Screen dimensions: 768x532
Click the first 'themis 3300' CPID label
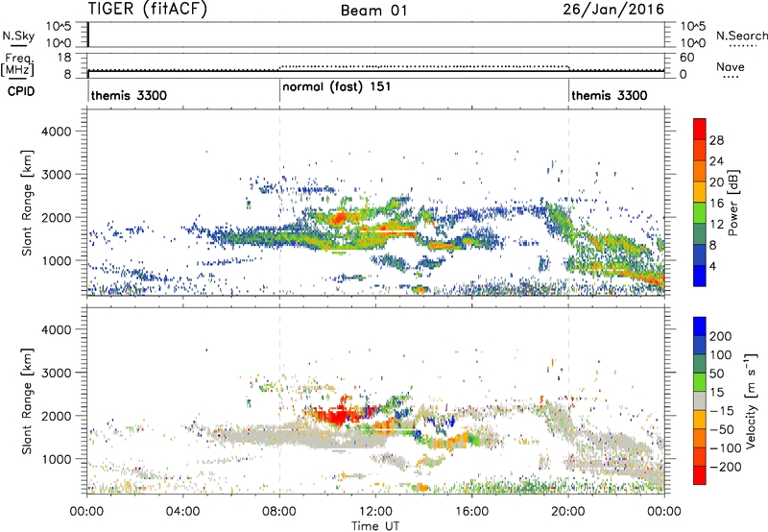coord(129,95)
